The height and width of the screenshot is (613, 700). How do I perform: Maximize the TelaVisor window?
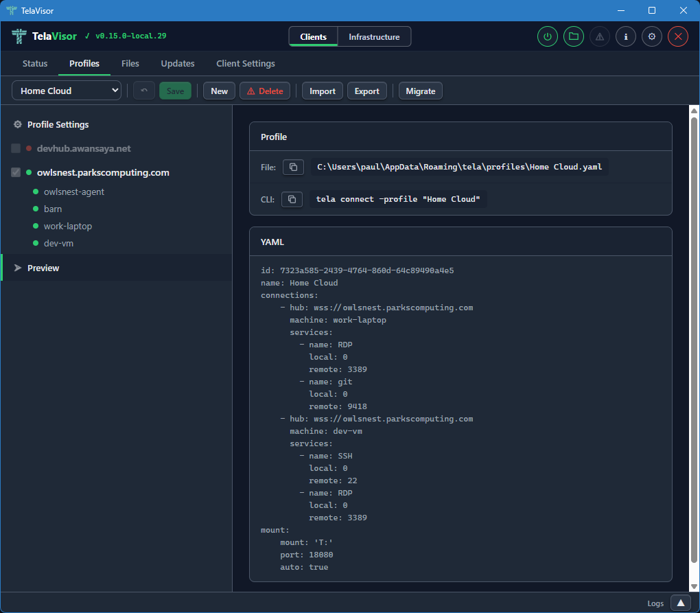tap(652, 10)
